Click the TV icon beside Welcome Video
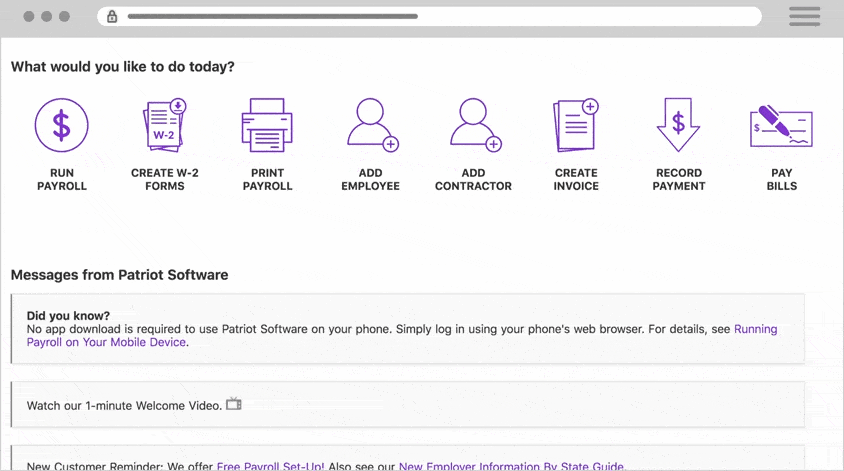 pyautogui.click(x=234, y=405)
